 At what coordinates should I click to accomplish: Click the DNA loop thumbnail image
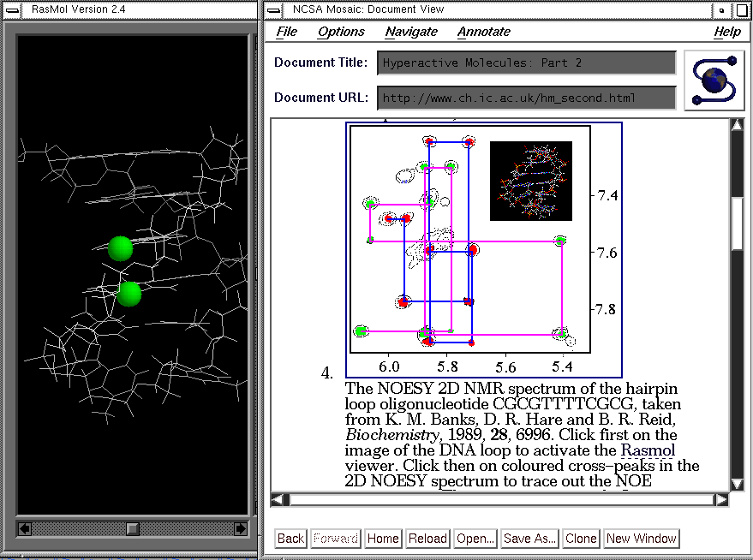click(530, 181)
